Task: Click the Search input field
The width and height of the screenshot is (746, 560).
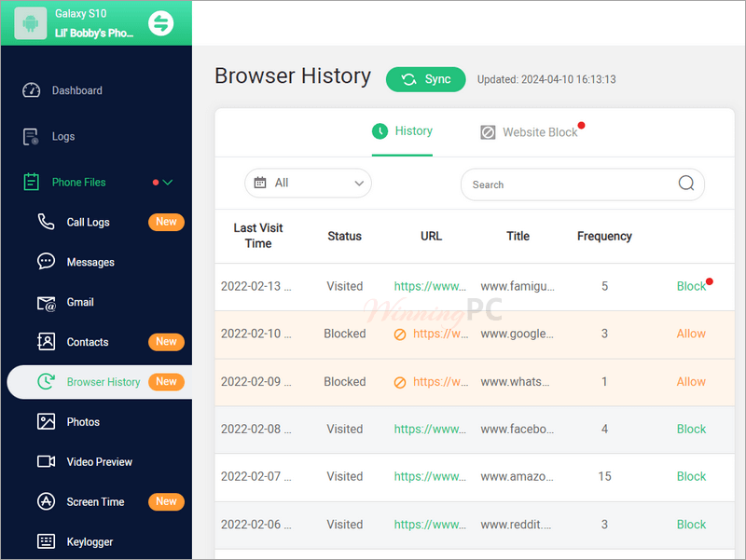Action: (x=582, y=184)
